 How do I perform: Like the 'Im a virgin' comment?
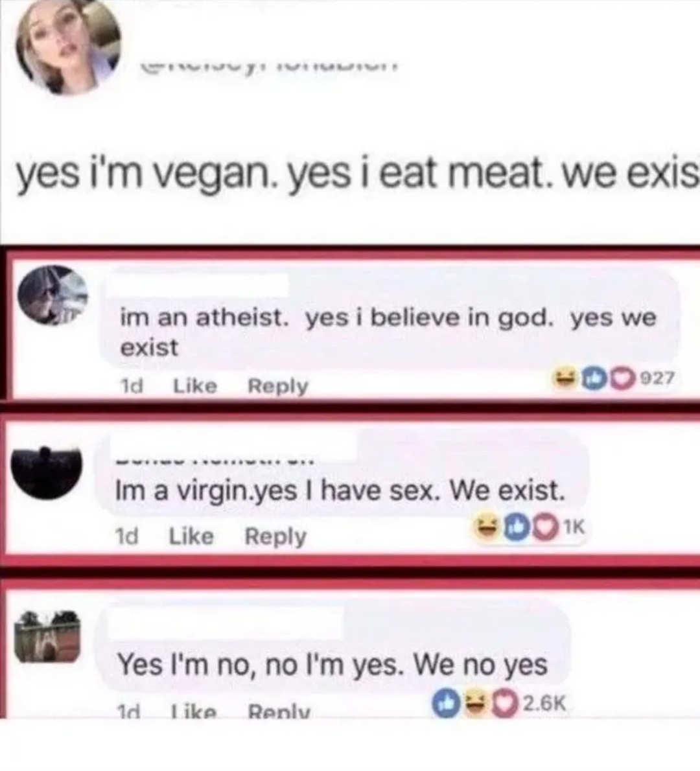point(191,535)
